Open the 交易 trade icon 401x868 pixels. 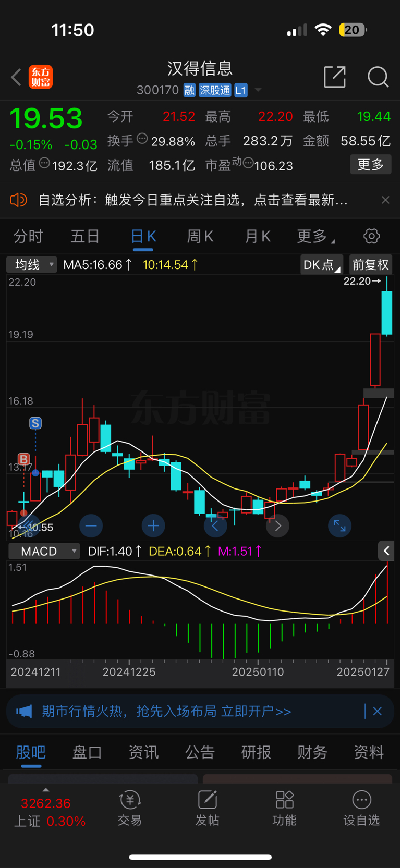point(130,809)
